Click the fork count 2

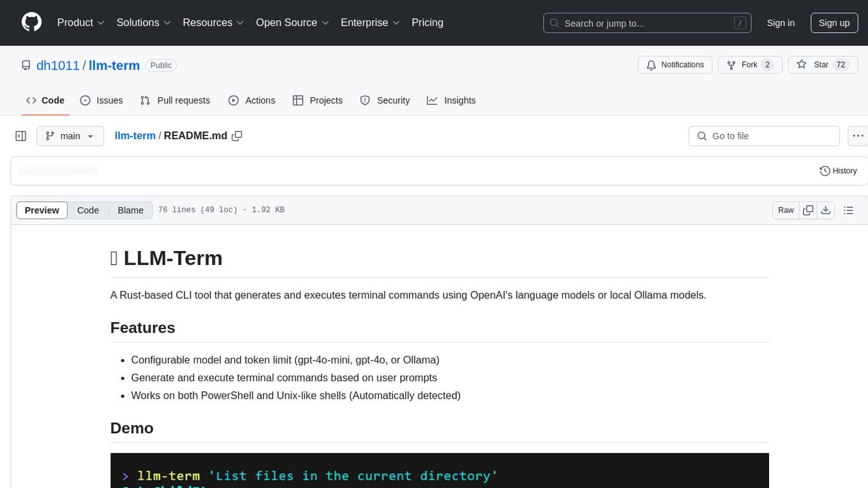point(768,65)
